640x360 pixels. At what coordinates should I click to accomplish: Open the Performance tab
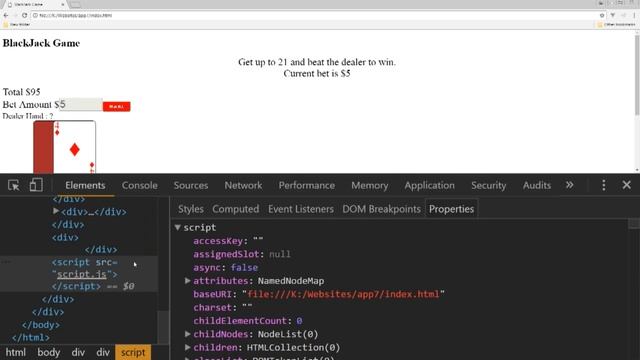coord(307,185)
